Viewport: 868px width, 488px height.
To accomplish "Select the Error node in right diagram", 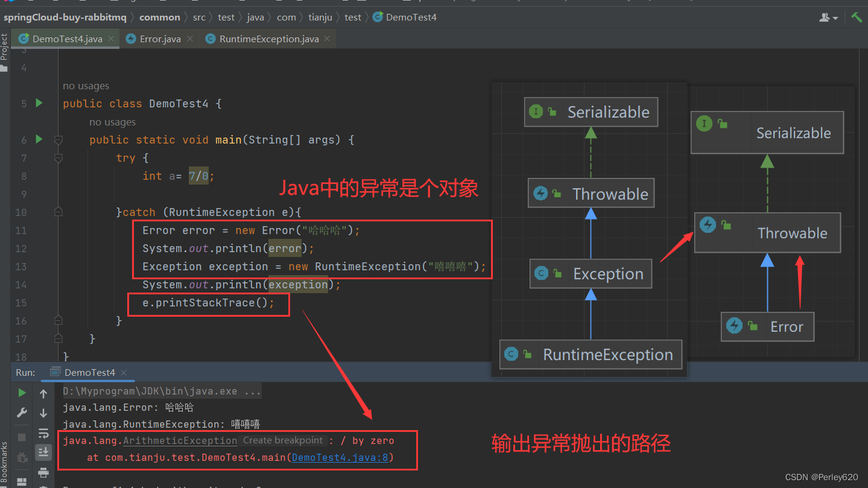I will click(767, 326).
